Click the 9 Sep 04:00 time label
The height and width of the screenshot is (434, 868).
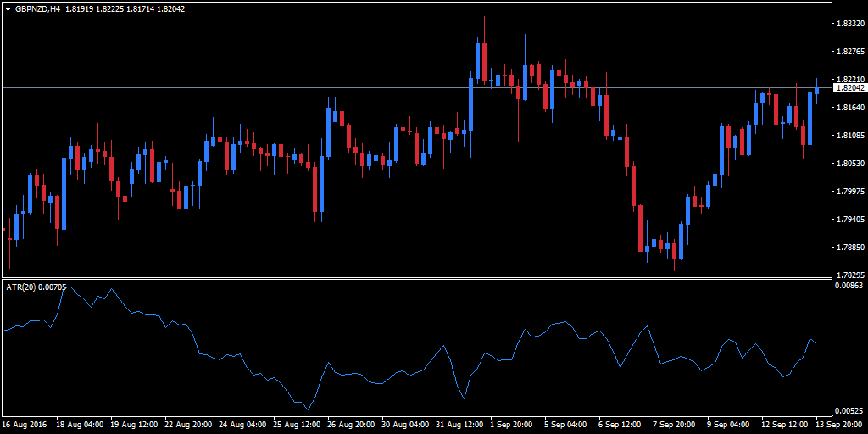pos(728,425)
